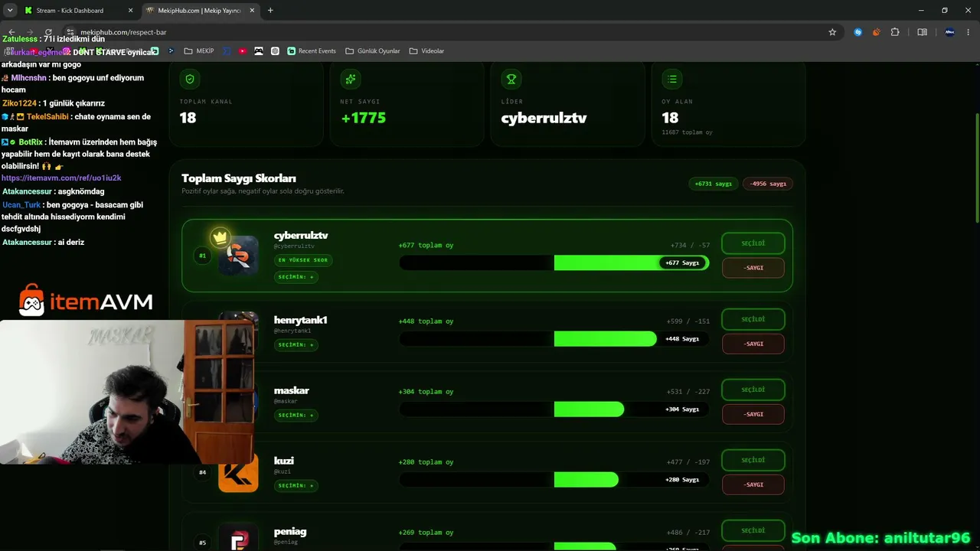This screenshot has height=551, width=980.
Task: Click the Lider name cyberrulztv
Action: (x=544, y=118)
